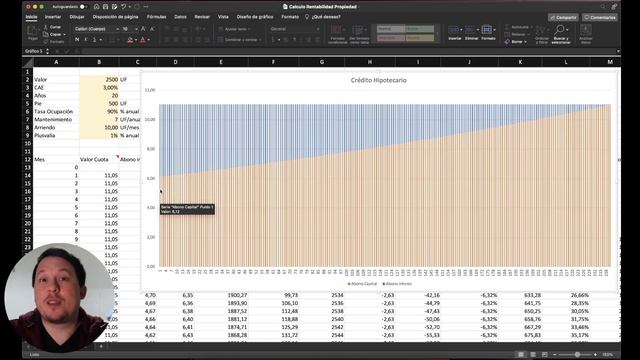Select column A header
The width and height of the screenshot is (640, 360).
[x=56, y=62]
